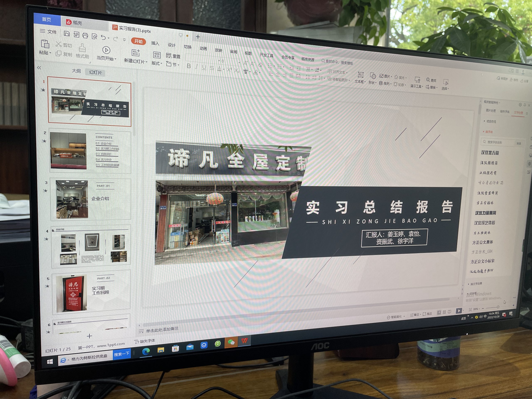Click the 搜索一下 search button on taskbar

coord(122,354)
